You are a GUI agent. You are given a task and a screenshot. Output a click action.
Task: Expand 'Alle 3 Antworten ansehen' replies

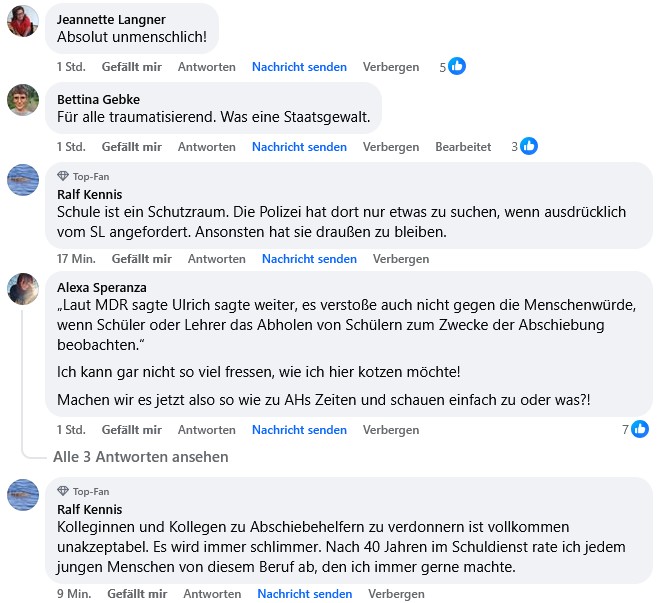click(x=140, y=457)
